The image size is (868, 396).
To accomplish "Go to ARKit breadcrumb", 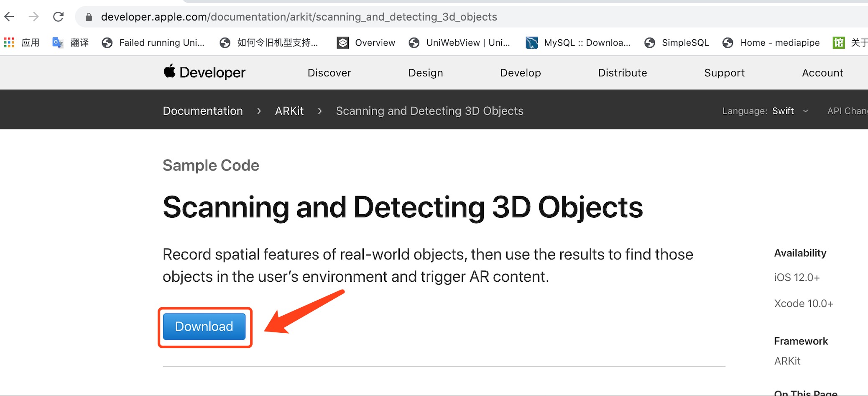I will 289,111.
